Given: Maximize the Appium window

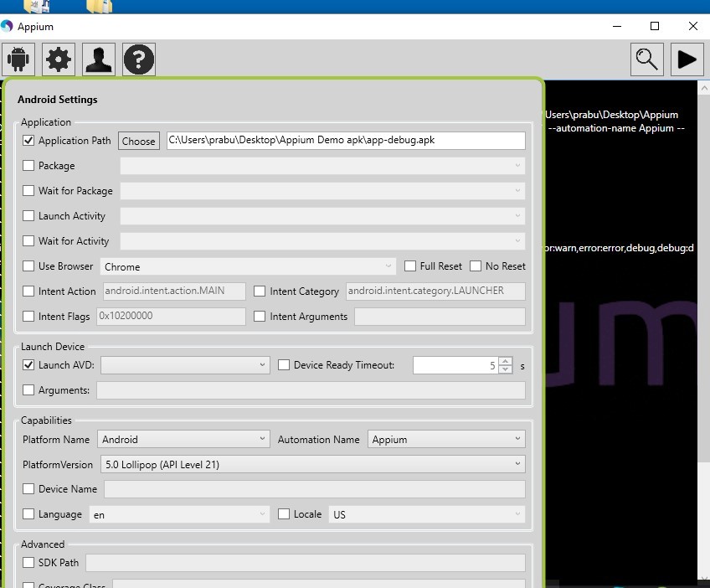Looking at the screenshot, I should (654, 26).
